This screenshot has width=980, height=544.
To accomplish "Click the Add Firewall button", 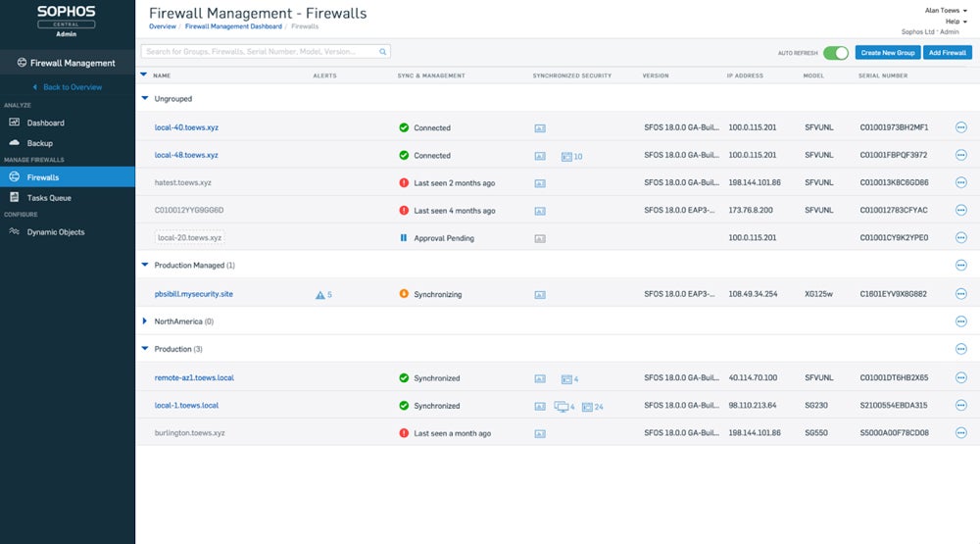I will click(948, 53).
